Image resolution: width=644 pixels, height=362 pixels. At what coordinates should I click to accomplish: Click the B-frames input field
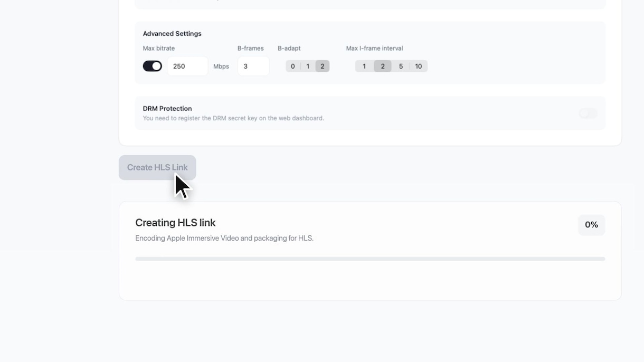tap(253, 66)
